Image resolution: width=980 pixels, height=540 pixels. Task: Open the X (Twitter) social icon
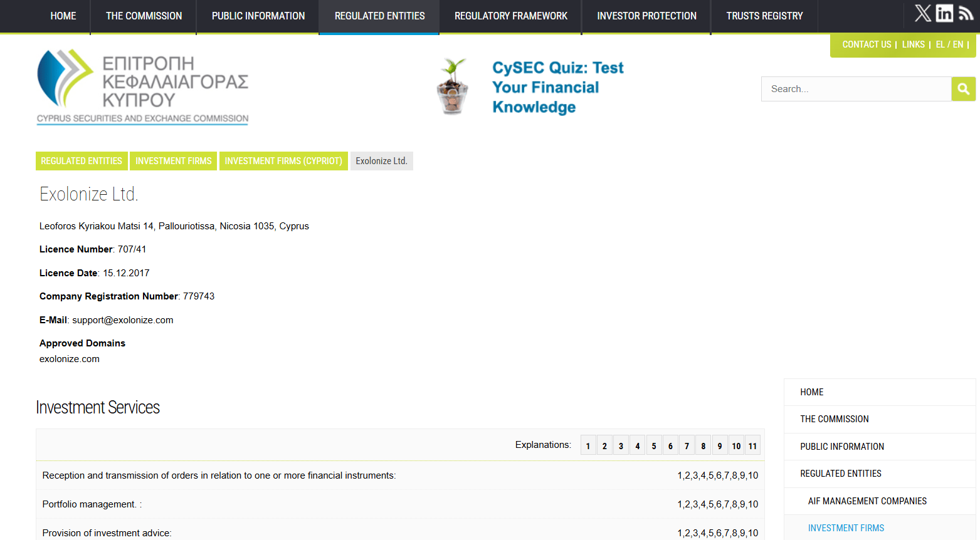(923, 13)
